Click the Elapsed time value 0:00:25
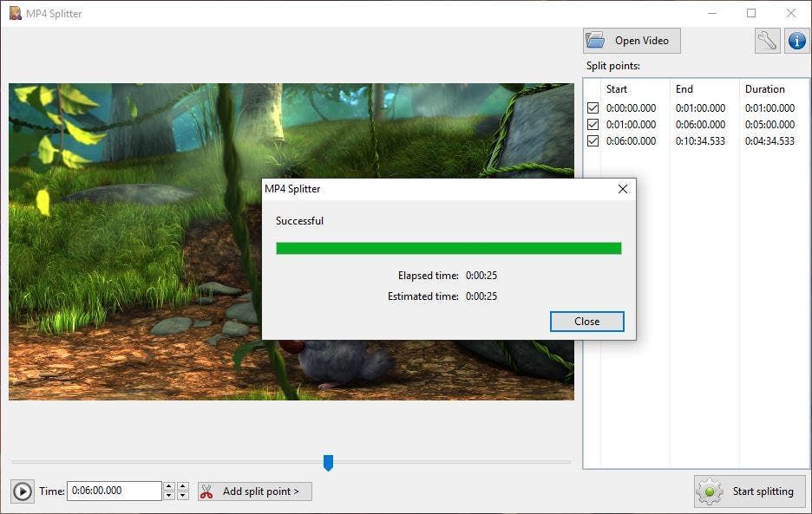This screenshot has height=514, width=812. [x=481, y=276]
